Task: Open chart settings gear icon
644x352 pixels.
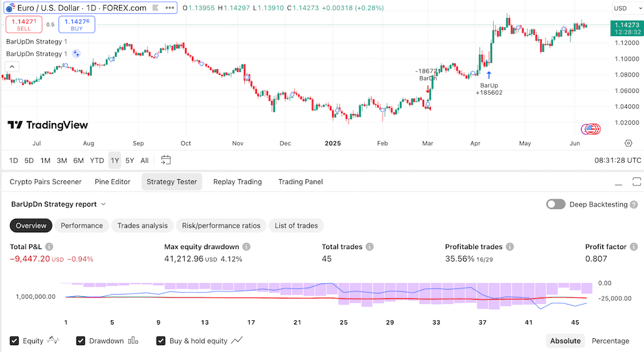Action: (x=628, y=143)
